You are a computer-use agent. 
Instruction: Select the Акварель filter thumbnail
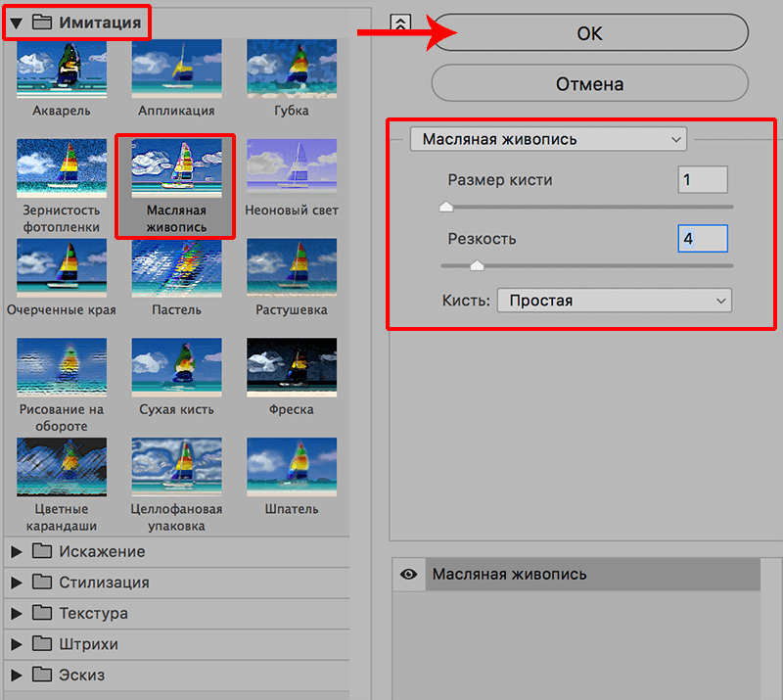coord(61,70)
